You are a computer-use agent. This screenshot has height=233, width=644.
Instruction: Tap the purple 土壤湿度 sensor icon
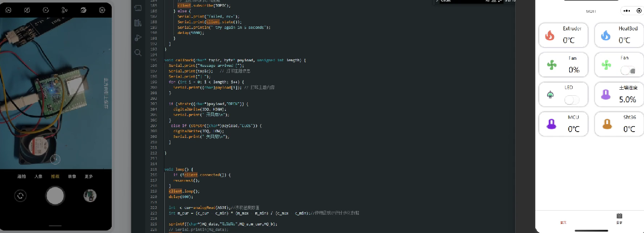[x=606, y=94]
